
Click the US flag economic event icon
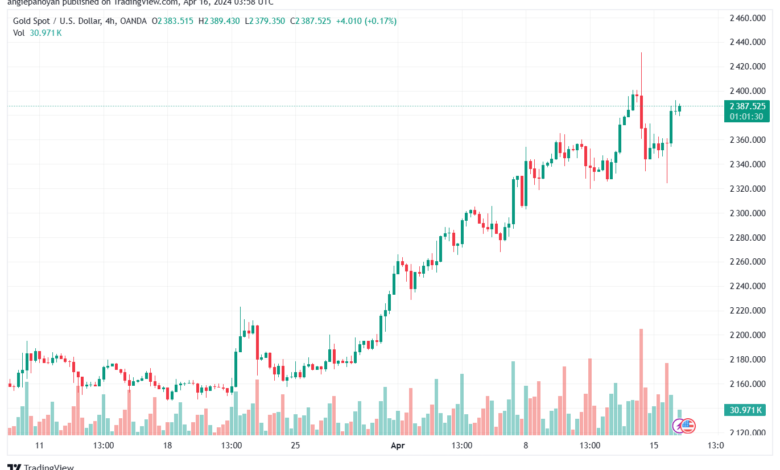point(688,425)
